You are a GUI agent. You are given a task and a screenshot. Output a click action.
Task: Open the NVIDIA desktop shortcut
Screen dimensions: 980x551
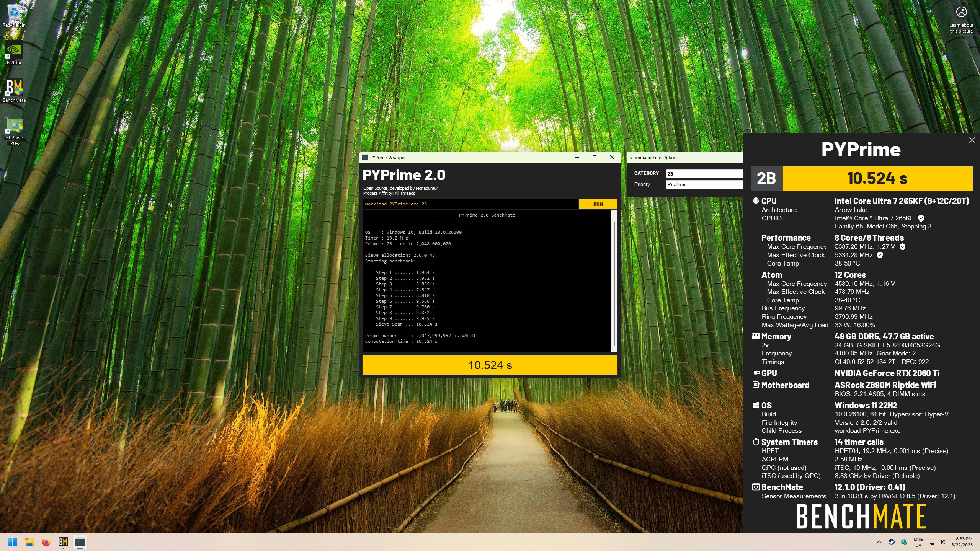14,53
